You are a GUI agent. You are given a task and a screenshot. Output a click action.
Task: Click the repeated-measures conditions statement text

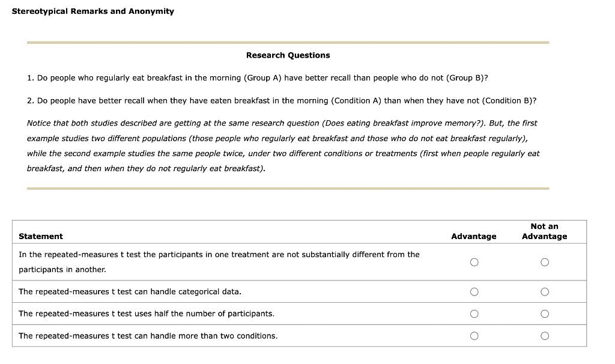point(147,336)
